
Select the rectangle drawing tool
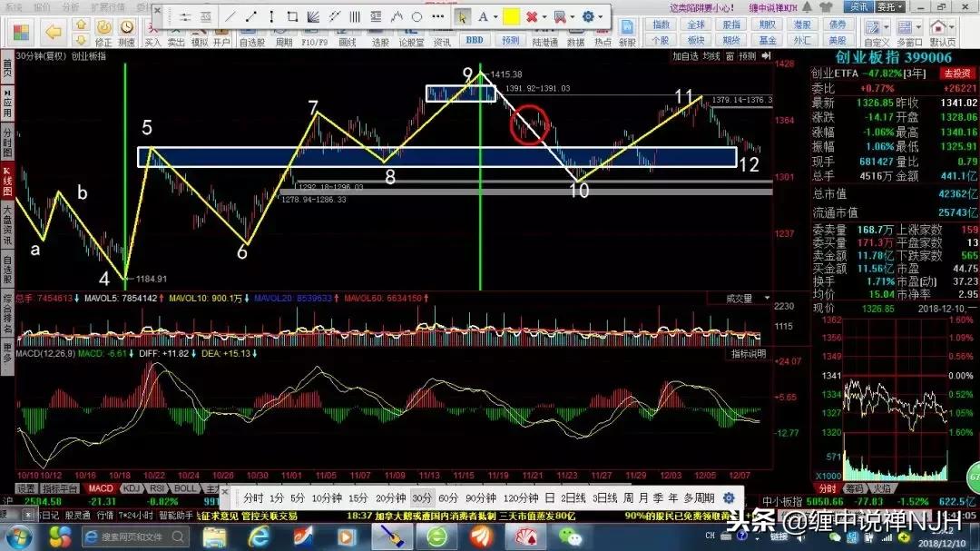(x=292, y=17)
